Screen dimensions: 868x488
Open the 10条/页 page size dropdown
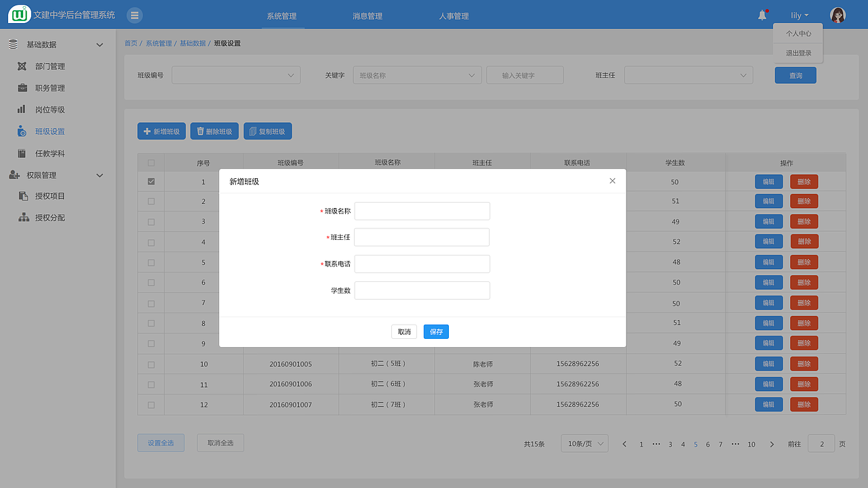(584, 443)
